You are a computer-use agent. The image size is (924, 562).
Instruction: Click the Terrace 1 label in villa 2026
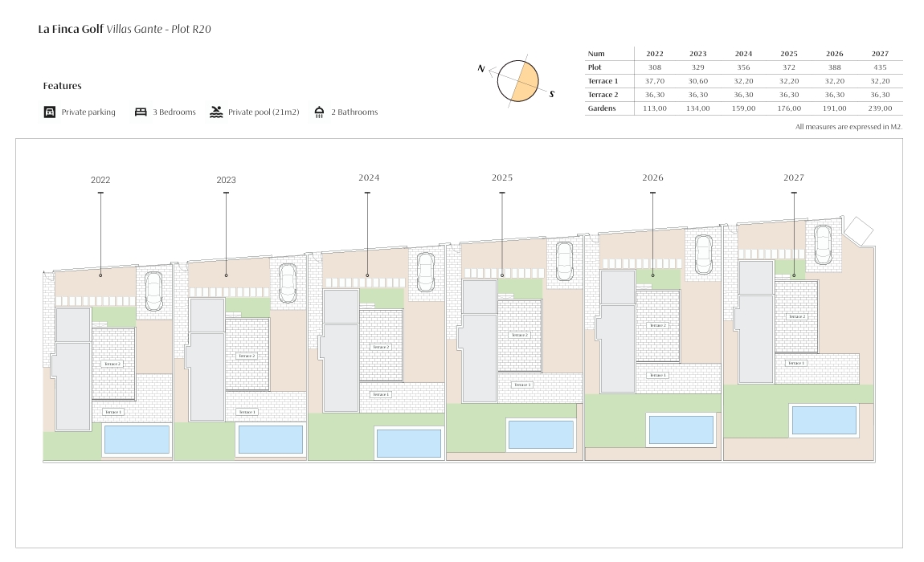tap(657, 375)
